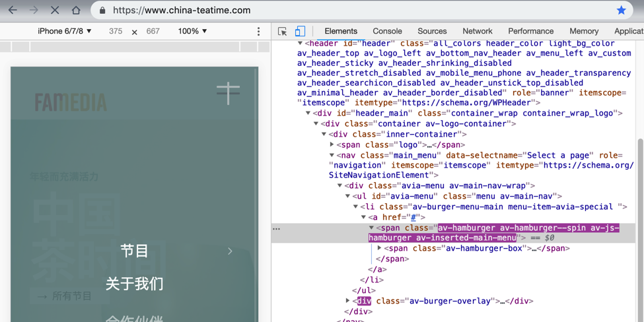644x322 pixels.
Task: Click the 年轻而充满活力 text on page
Action: point(64,177)
